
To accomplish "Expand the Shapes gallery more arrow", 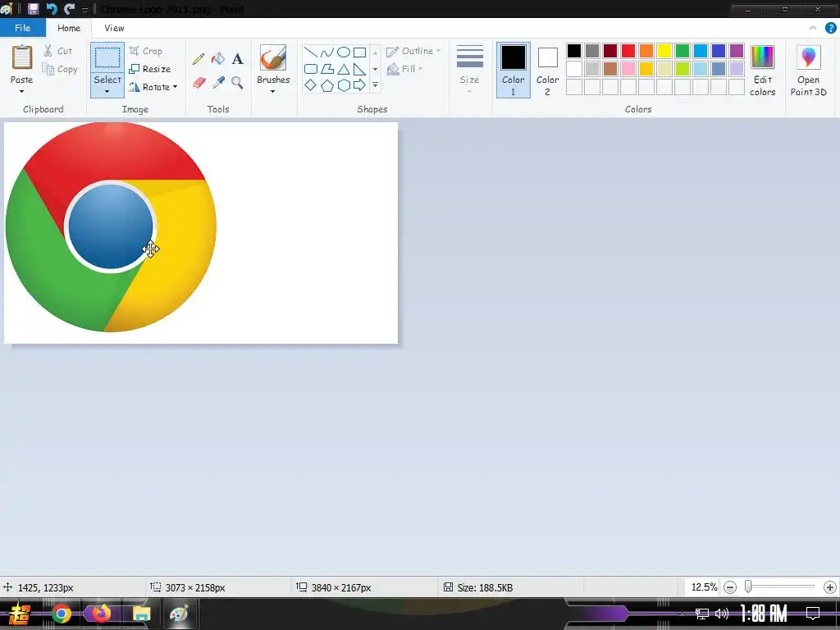I will tap(375, 85).
